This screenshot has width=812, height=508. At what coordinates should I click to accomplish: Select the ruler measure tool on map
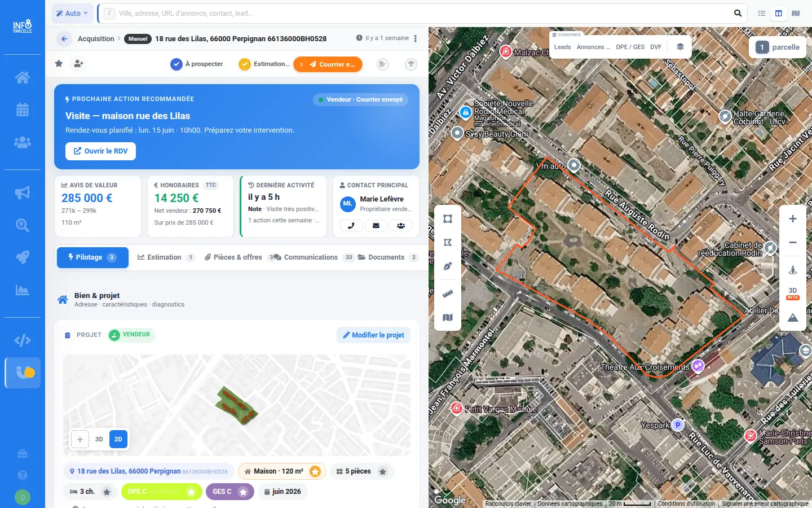tap(448, 294)
